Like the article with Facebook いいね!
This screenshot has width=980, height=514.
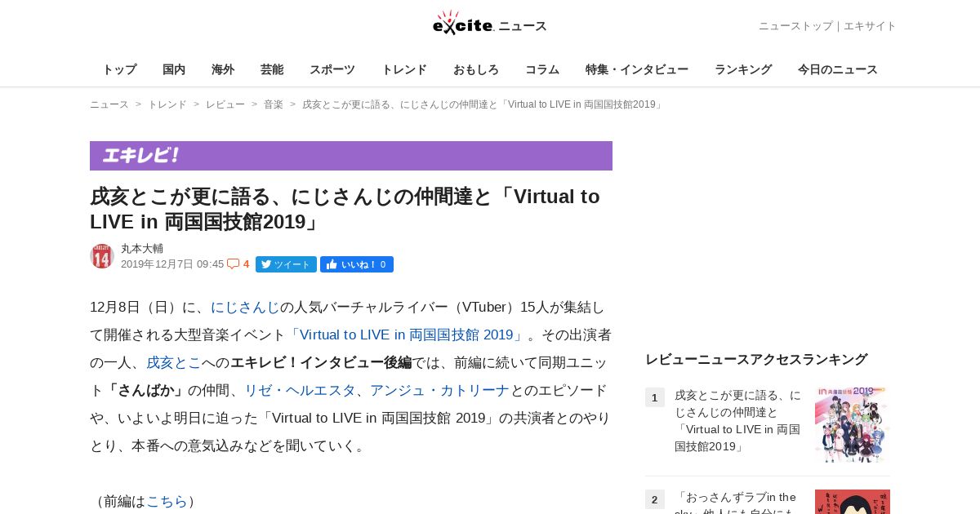click(357, 264)
